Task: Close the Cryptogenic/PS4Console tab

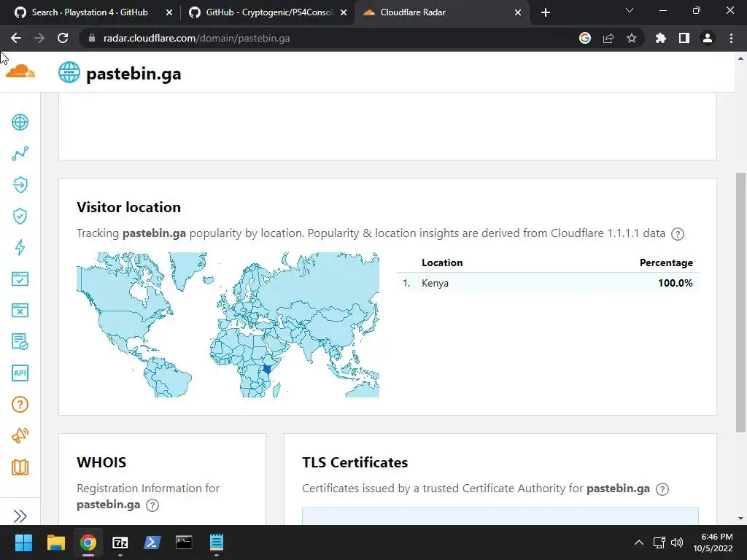Action: 344,12
